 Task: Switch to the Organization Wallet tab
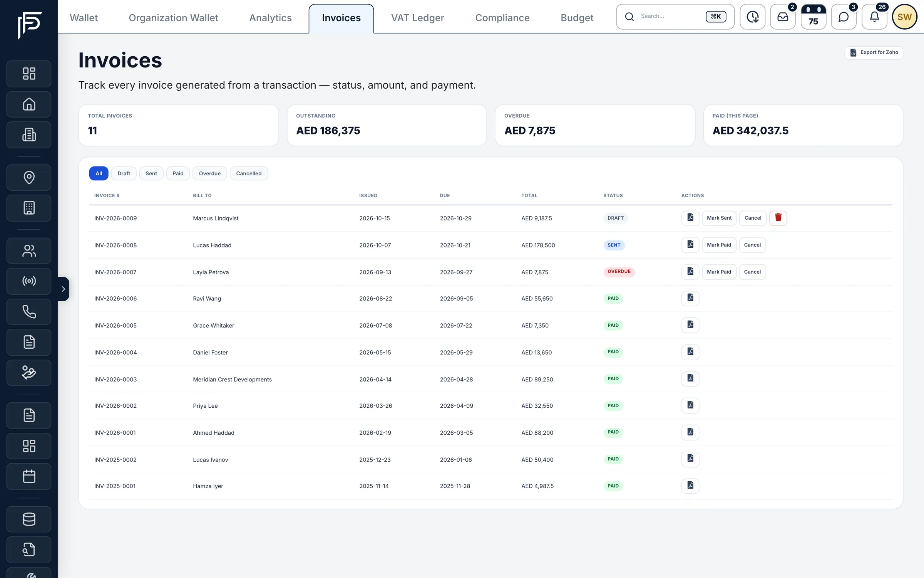tap(173, 18)
